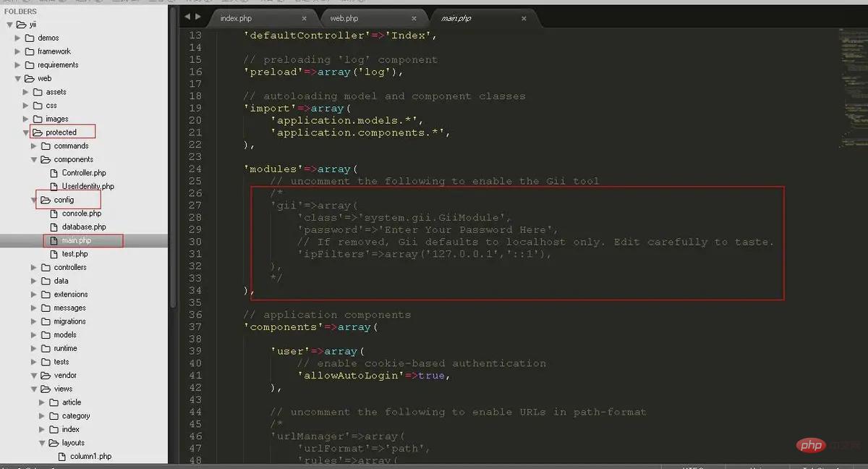Click the php.cn watermark logo
Viewport: 868px width, 469px height.
(x=812, y=445)
